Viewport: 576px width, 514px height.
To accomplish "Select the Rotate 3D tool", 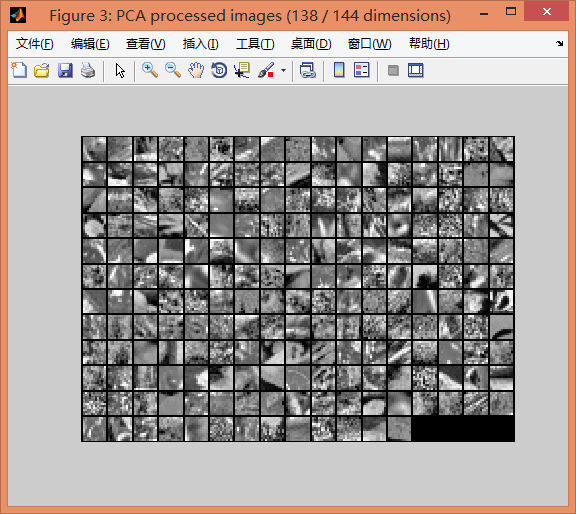I will (219, 70).
